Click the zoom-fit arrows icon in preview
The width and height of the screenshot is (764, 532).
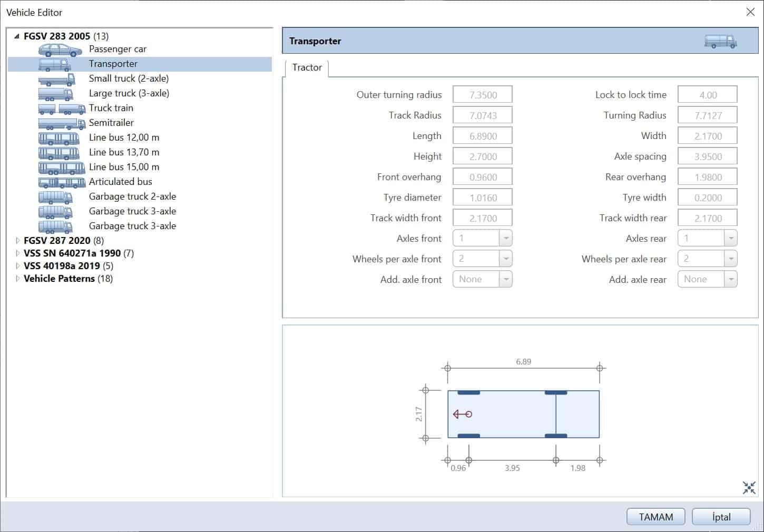(749, 488)
